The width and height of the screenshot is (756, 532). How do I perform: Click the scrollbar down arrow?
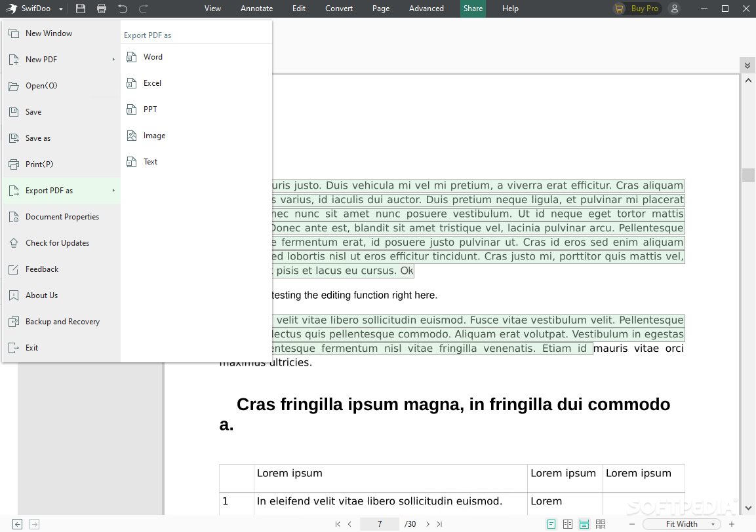(x=747, y=508)
